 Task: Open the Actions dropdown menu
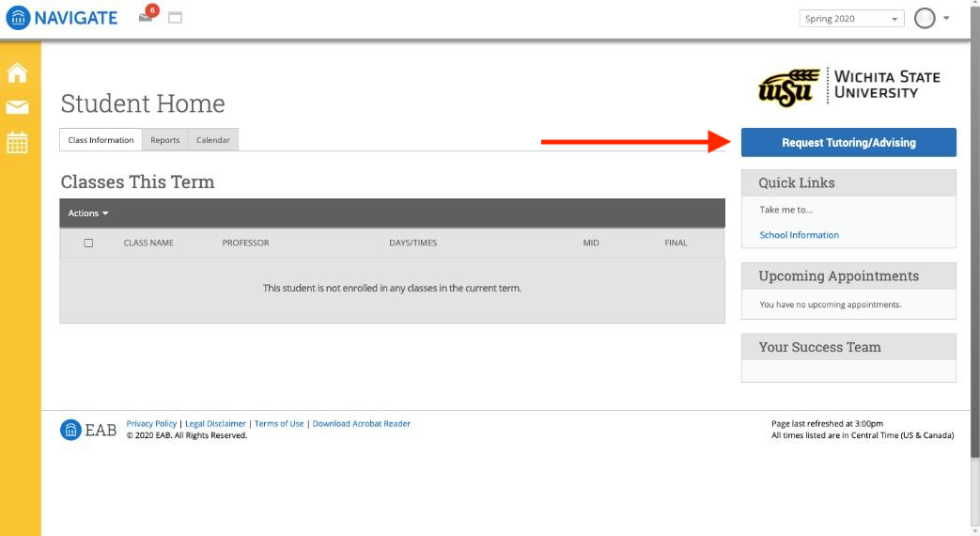click(88, 213)
